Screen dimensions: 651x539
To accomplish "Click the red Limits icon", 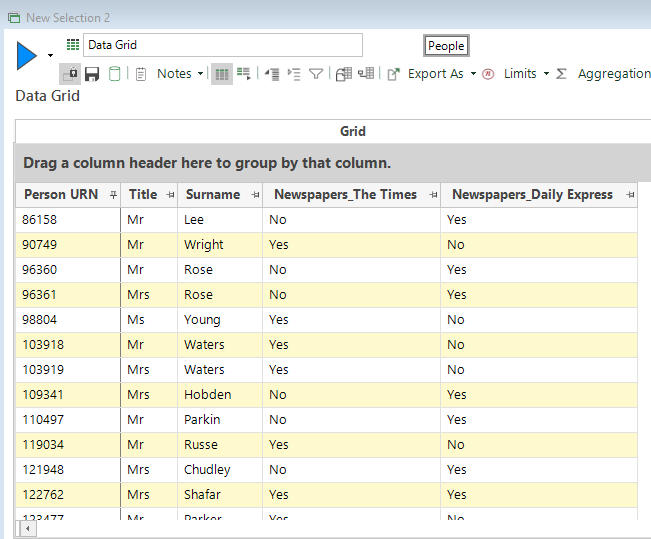I will tap(488, 74).
